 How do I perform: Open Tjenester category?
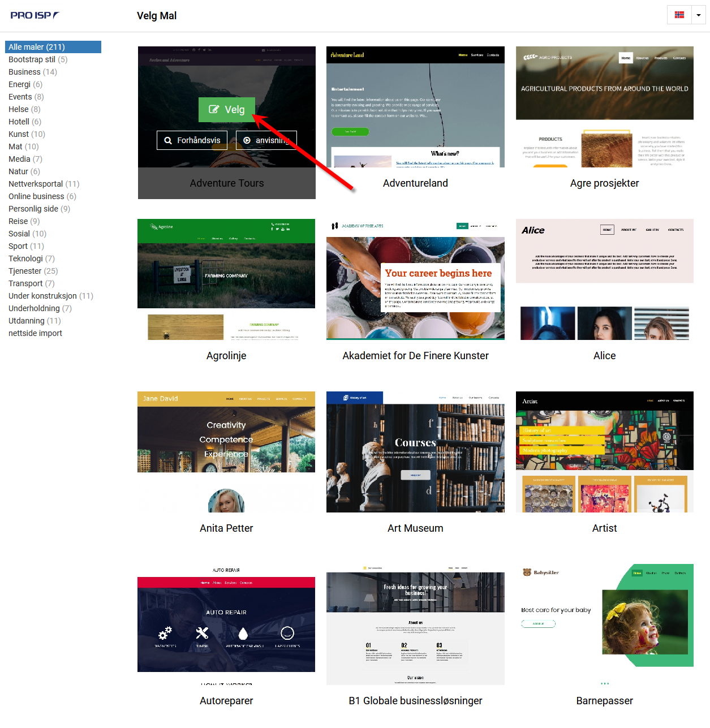tap(33, 271)
